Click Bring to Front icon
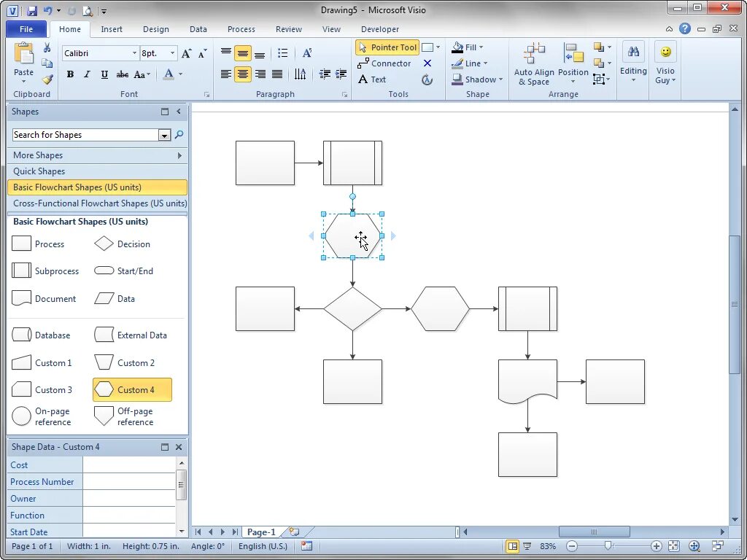Image resolution: width=747 pixels, height=560 pixels. 599,47
